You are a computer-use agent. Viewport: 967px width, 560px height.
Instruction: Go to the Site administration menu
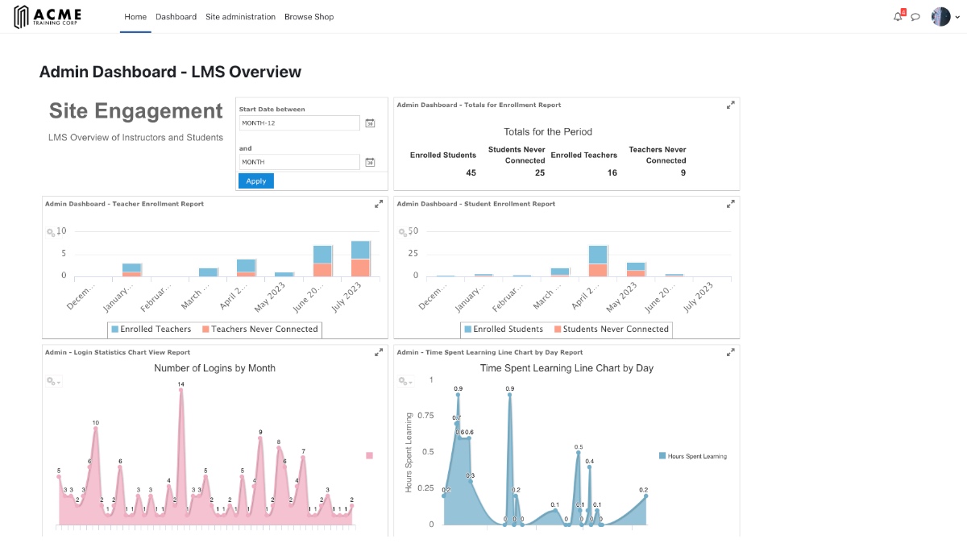click(239, 16)
